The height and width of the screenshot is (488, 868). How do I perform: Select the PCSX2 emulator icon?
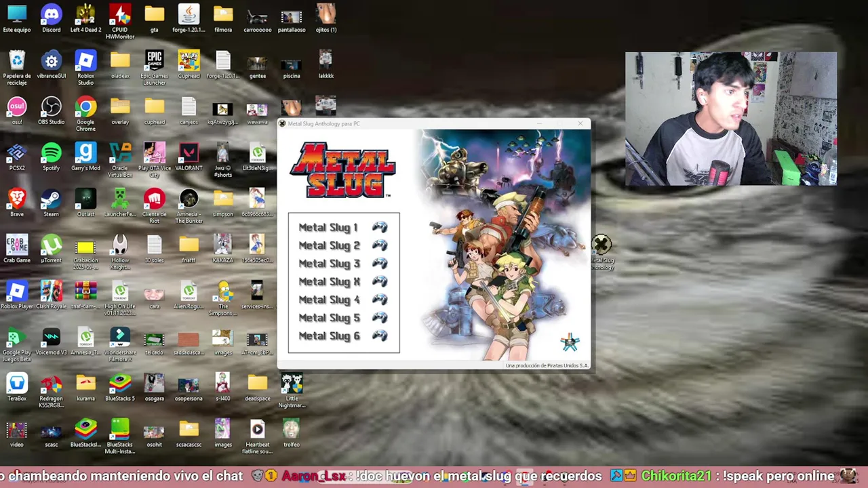coord(17,157)
